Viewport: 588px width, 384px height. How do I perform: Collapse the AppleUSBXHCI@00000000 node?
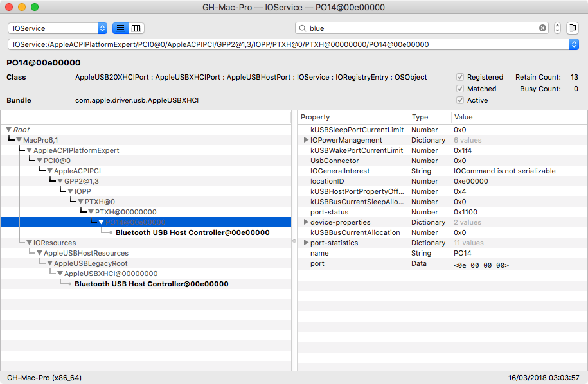tap(60, 274)
